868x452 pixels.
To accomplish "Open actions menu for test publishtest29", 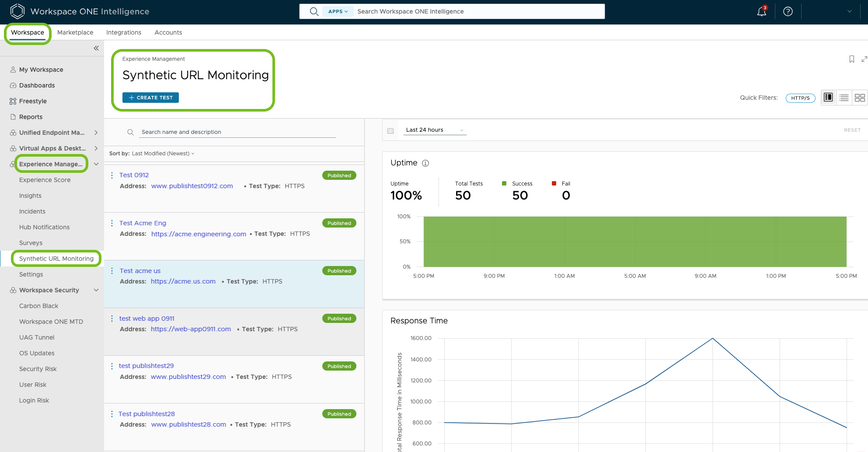I will coord(112,366).
